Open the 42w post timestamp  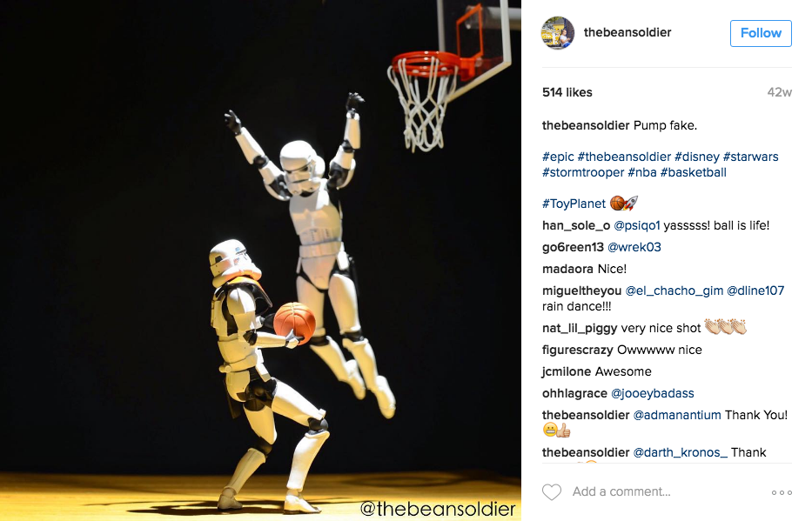coord(780,92)
